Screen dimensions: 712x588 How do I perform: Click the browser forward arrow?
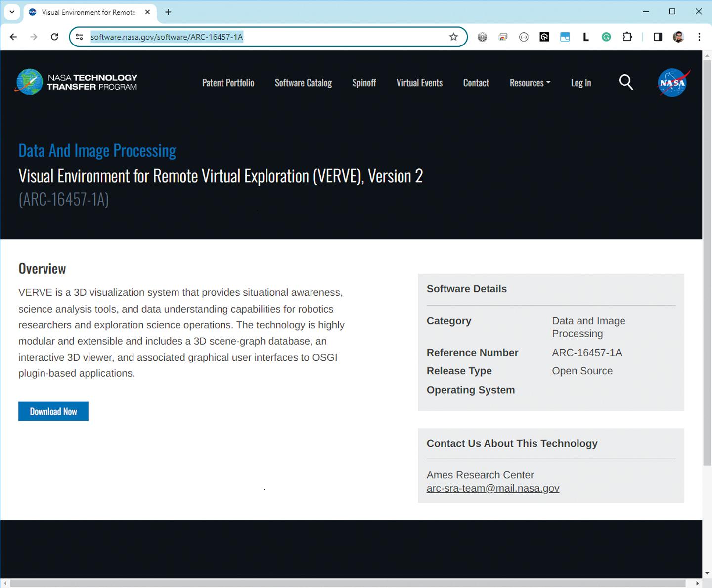pyautogui.click(x=34, y=37)
